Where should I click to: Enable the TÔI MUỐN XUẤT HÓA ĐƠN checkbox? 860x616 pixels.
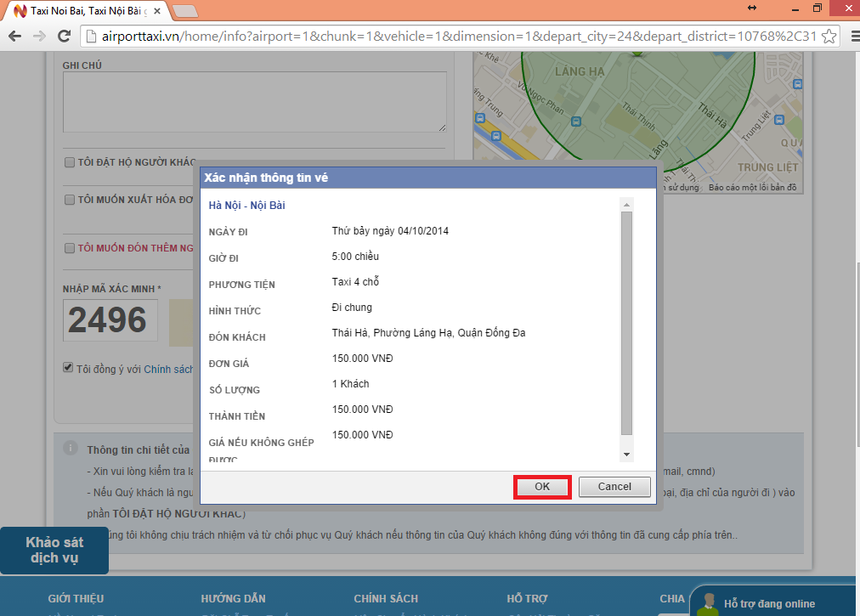click(69, 200)
